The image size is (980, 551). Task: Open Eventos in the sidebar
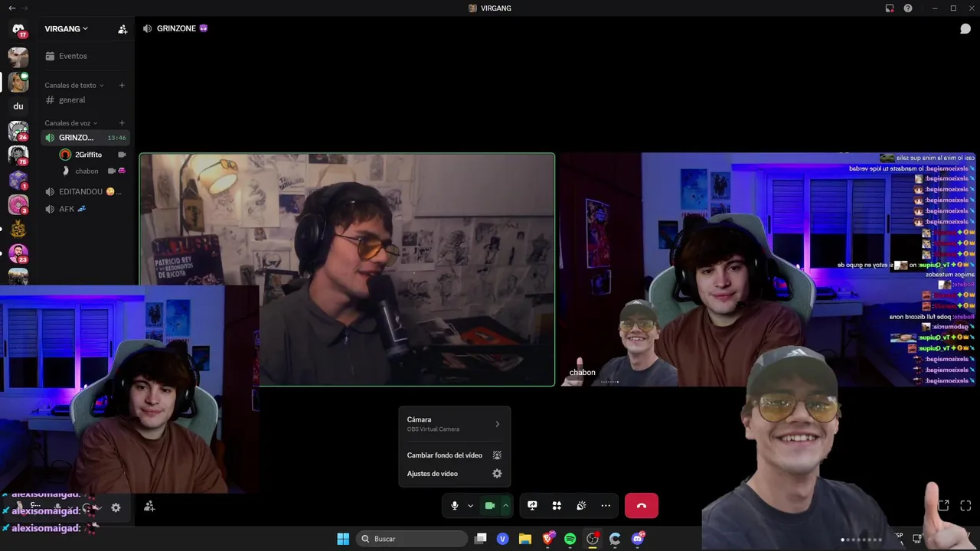tap(85, 56)
